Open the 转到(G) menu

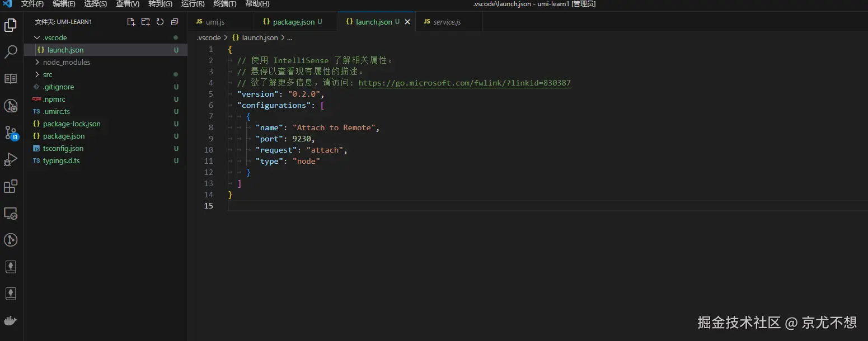[160, 4]
